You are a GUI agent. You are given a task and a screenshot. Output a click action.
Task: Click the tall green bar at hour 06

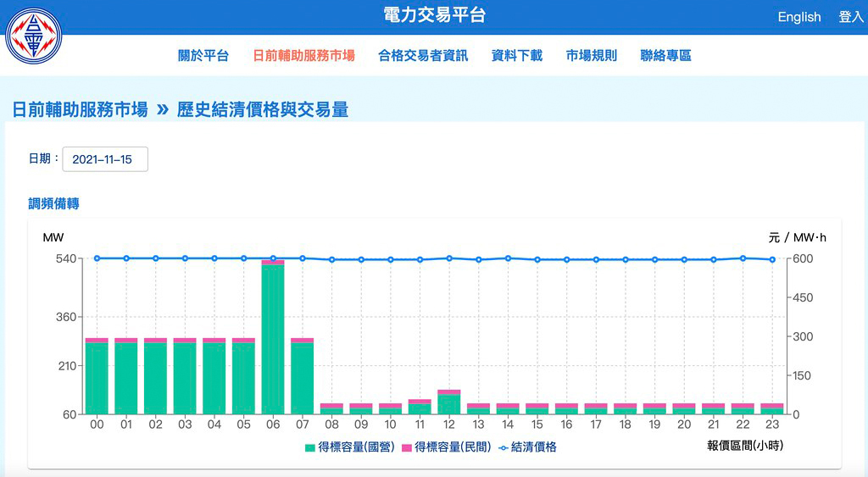(273, 339)
